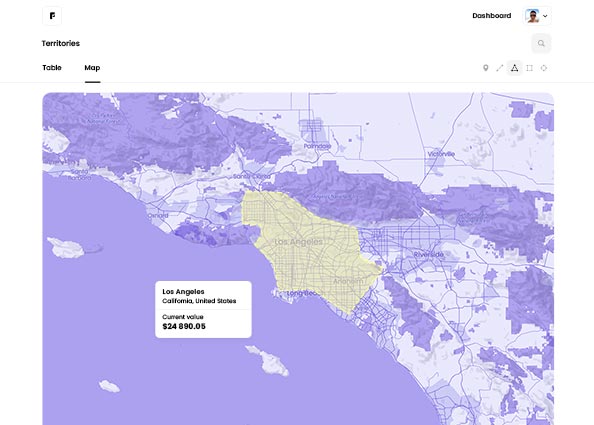The width and height of the screenshot is (594, 425).
Task: Switch to the Map tab
Action: 92,68
